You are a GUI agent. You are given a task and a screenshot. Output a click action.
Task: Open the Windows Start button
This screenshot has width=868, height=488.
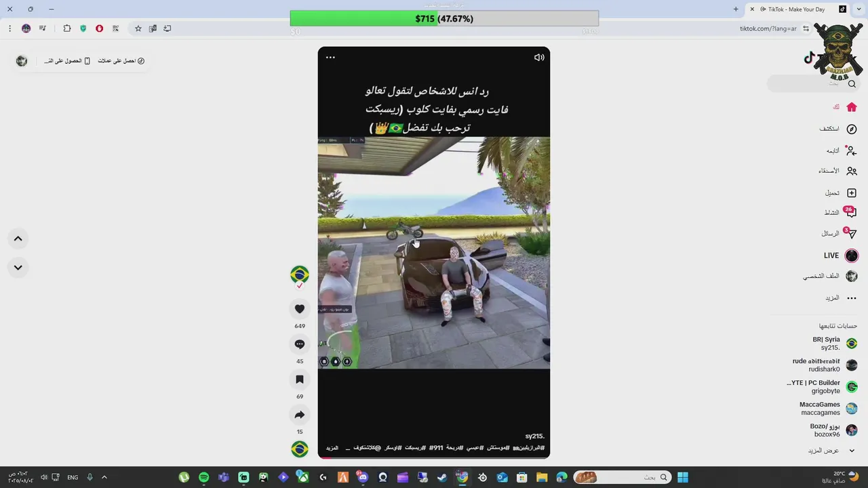point(683,478)
